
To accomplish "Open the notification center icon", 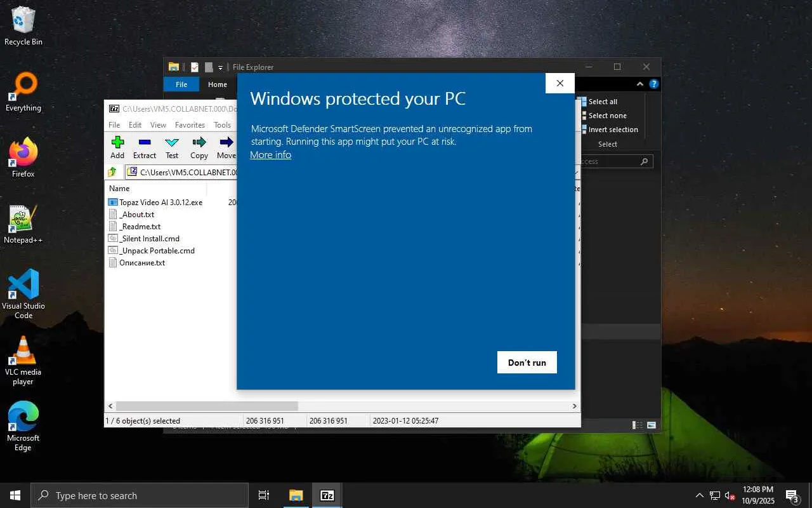I will pos(793,495).
